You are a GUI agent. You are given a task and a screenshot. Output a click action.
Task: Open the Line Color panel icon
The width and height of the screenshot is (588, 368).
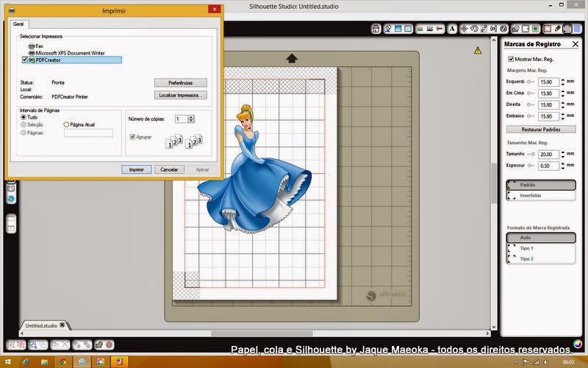point(420,29)
